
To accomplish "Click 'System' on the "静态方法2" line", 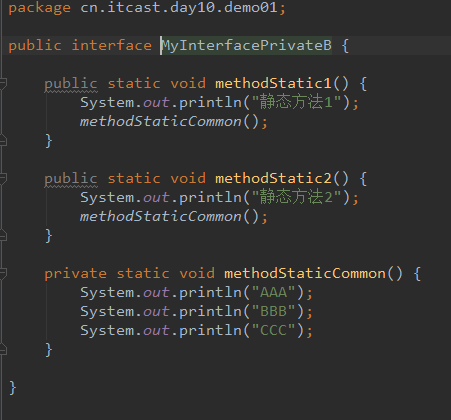I will point(107,198).
